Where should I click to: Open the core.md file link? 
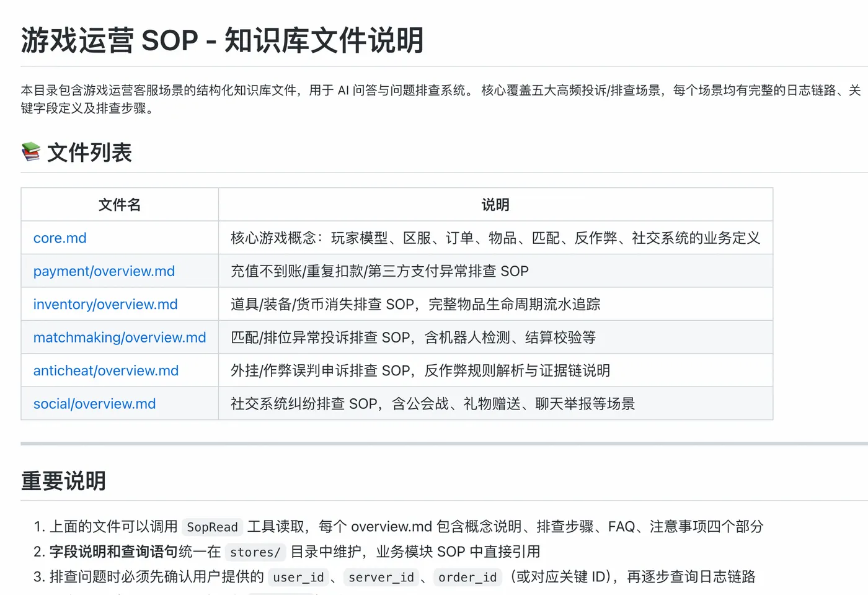tap(60, 238)
